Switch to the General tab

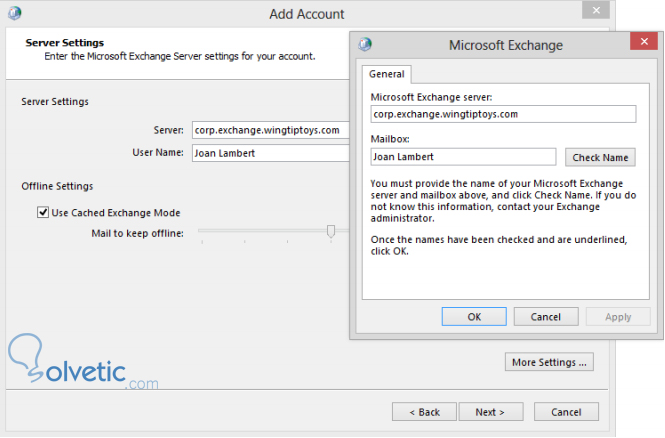(387, 74)
